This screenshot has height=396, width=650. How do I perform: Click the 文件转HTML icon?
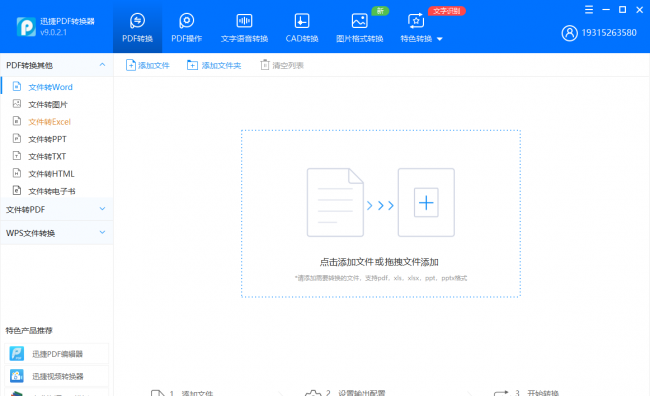point(17,173)
